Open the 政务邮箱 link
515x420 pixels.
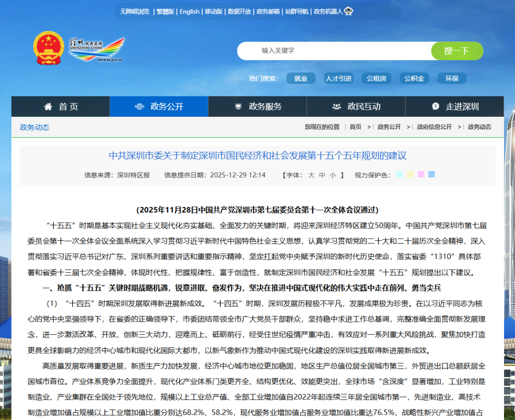(268, 11)
